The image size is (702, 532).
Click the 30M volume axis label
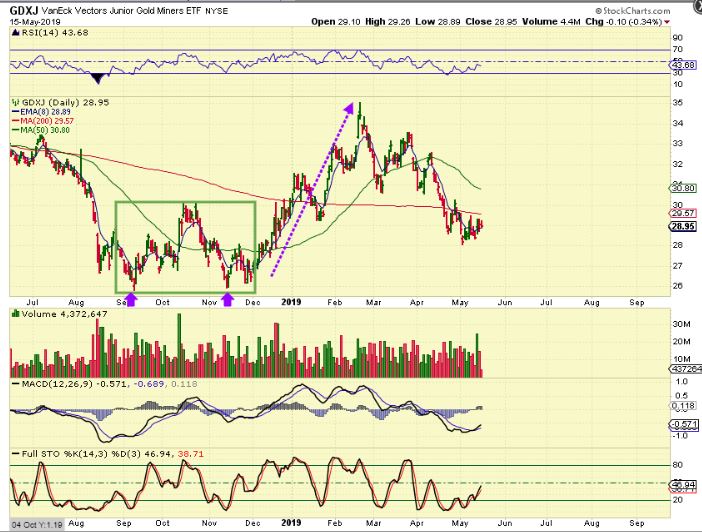tap(681, 324)
